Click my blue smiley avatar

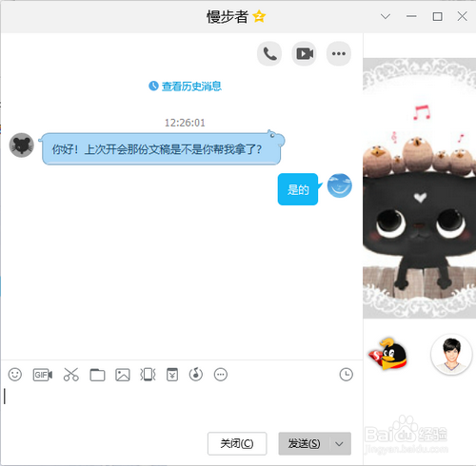click(x=340, y=185)
